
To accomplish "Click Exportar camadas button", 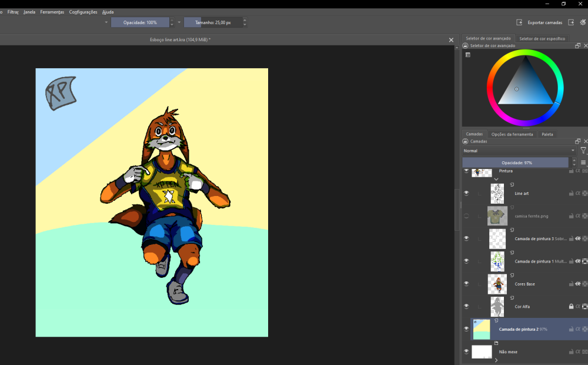I will pyautogui.click(x=545, y=22).
